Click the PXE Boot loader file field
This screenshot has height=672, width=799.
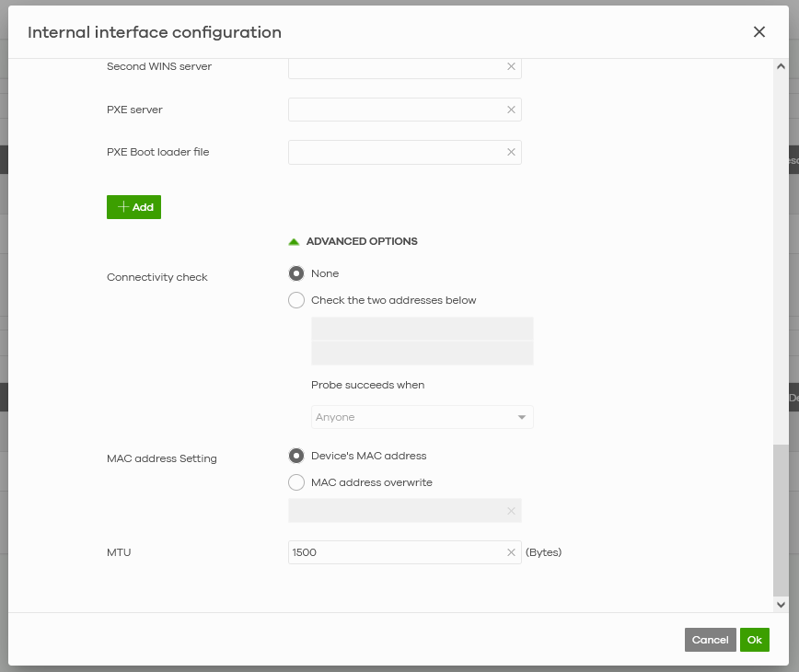click(x=396, y=152)
